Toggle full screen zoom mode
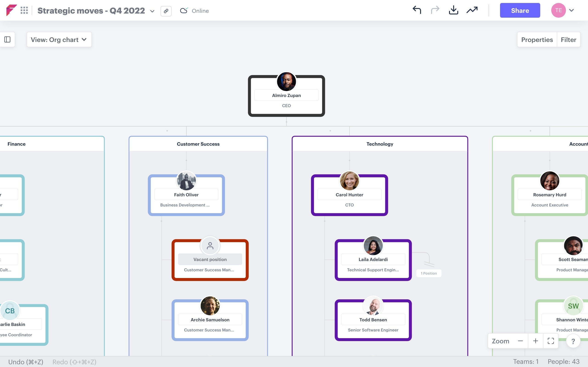The width and height of the screenshot is (588, 367). coord(551,341)
